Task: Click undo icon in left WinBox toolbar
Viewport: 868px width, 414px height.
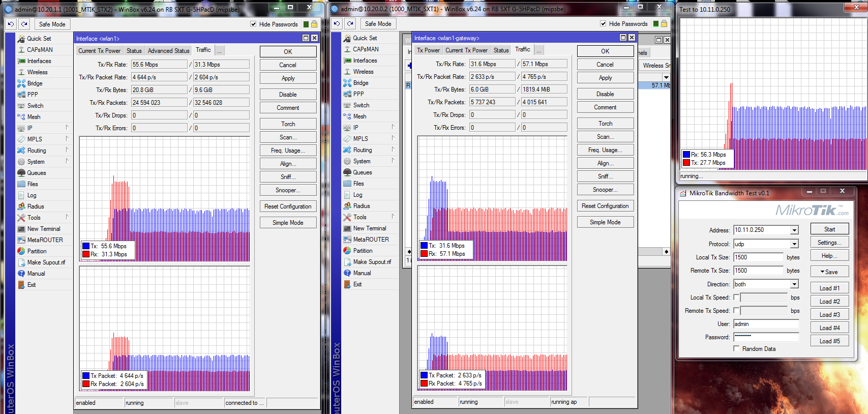Action: tap(11, 24)
